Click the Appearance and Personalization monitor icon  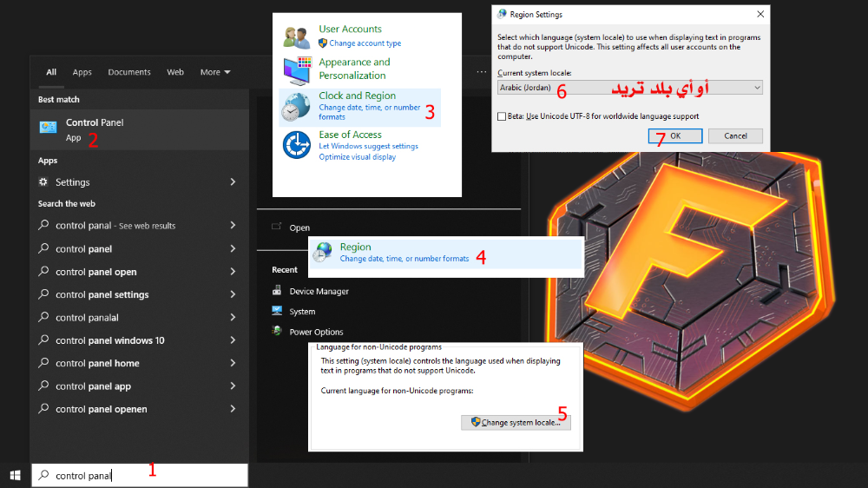(297, 71)
